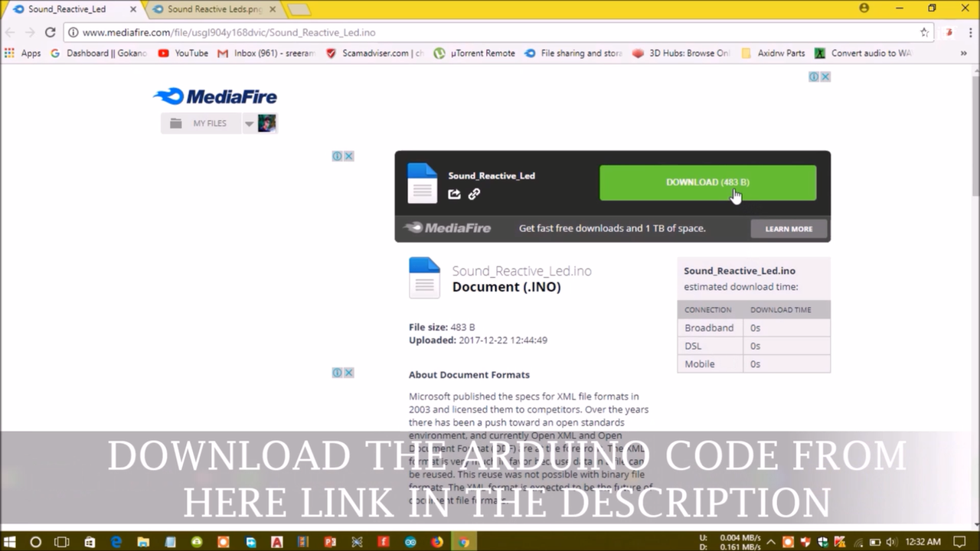The image size is (980, 551).
Task: Open the Scamadviser.com bookmark
Action: tap(374, 54)
